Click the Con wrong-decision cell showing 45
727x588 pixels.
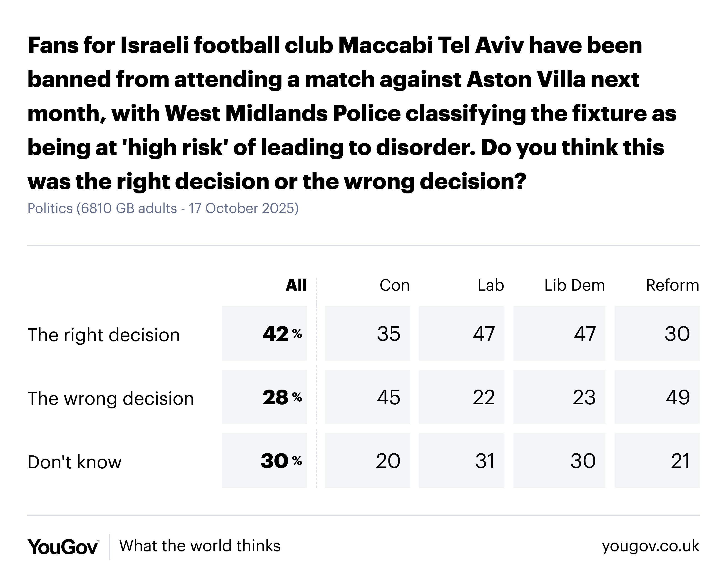[367, 397]
